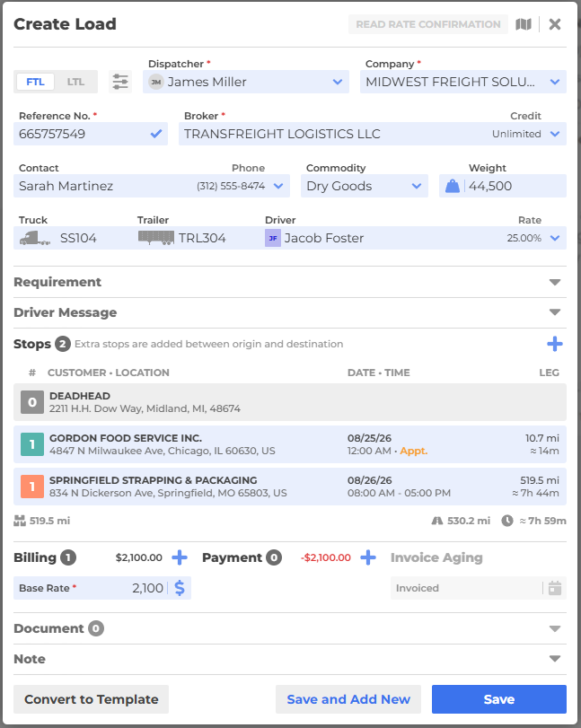Add a new stop with plus icon
The width and height of the screenshot is (581, 728).
[555, 344]
